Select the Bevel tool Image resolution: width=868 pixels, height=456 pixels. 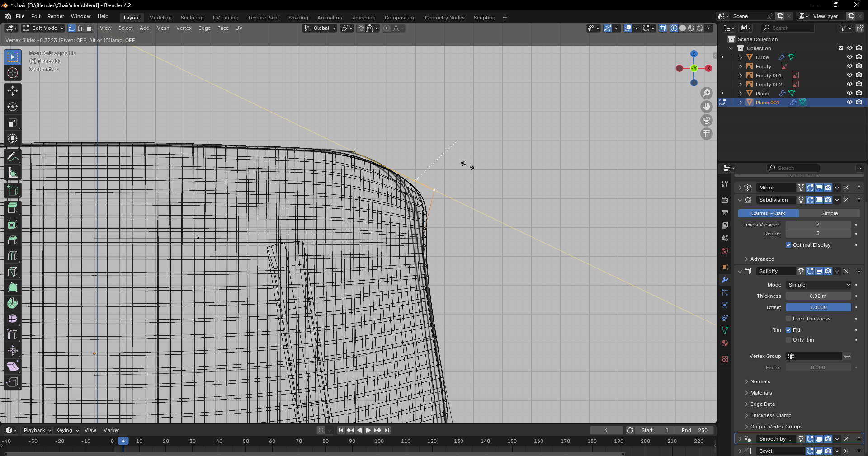tap(13, 240)
